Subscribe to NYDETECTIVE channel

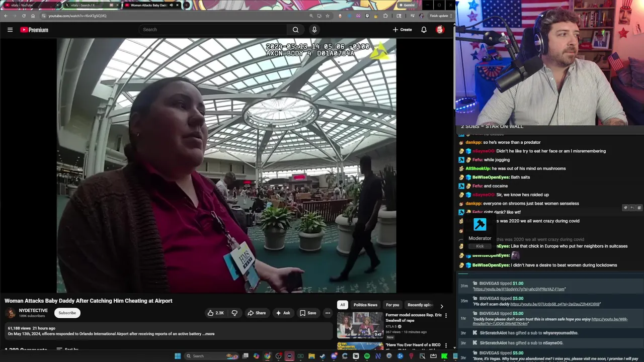coord(67,313)
